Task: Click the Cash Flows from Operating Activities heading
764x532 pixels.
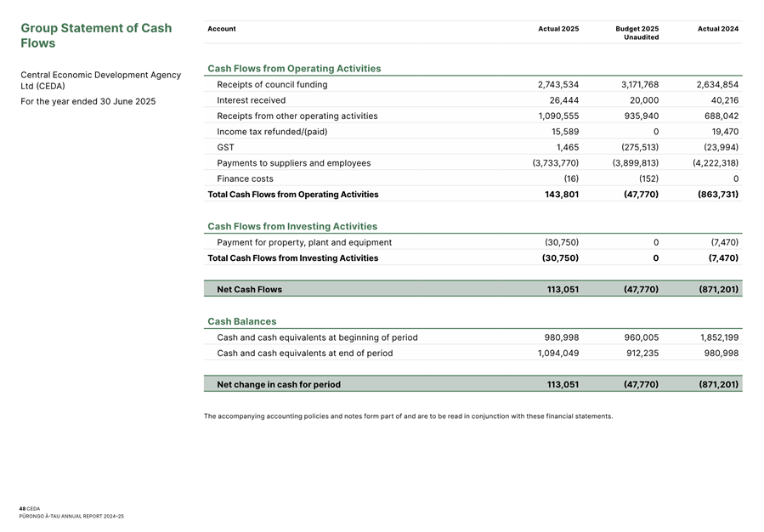Action: point(294,69)
